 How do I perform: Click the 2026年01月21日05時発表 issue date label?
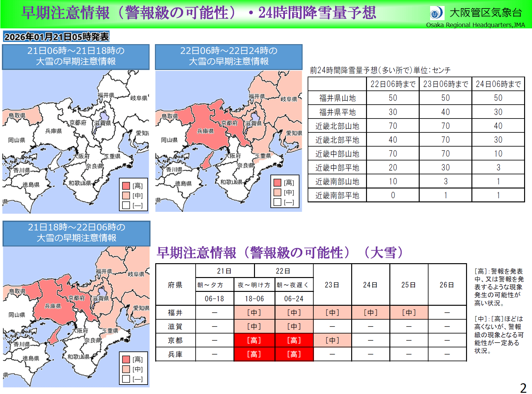56,37
